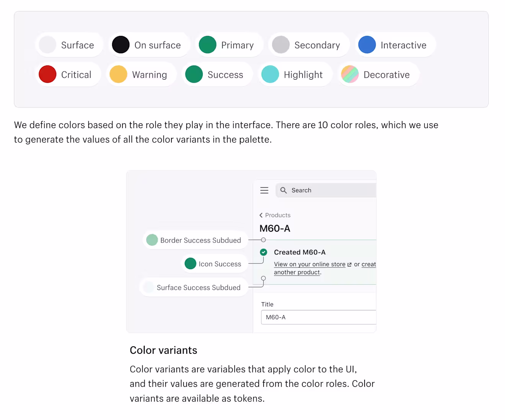
Task: Select the green Primary color swatch
Action: 208,45
